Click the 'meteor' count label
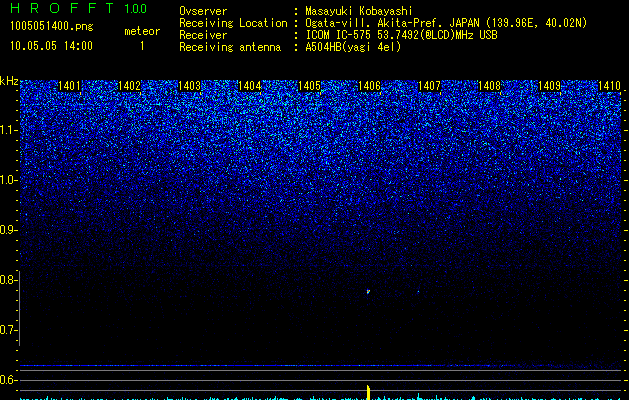629x400 pixels. click(142, 31)
